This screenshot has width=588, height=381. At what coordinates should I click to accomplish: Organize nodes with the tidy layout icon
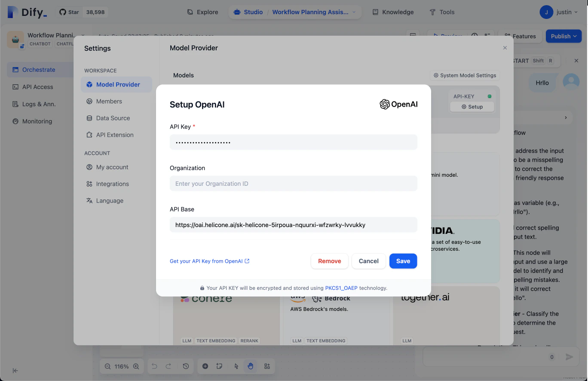coord(267,366)
